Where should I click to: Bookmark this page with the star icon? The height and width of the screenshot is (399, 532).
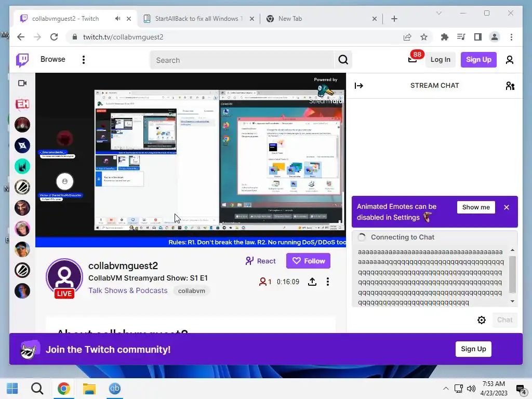pyautogui.click(x=424, y=37)
